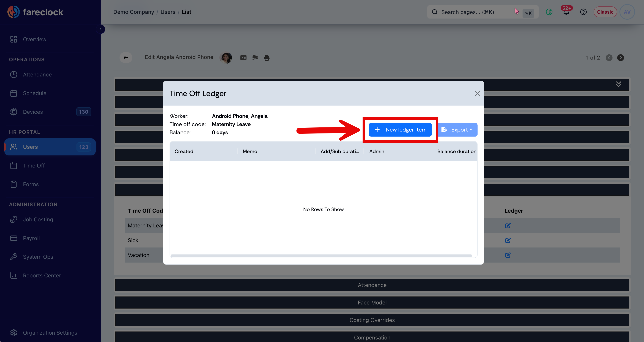
Task: Click the Users breadcrumb link
Action: pyautogui.click(x=168, y=12)
